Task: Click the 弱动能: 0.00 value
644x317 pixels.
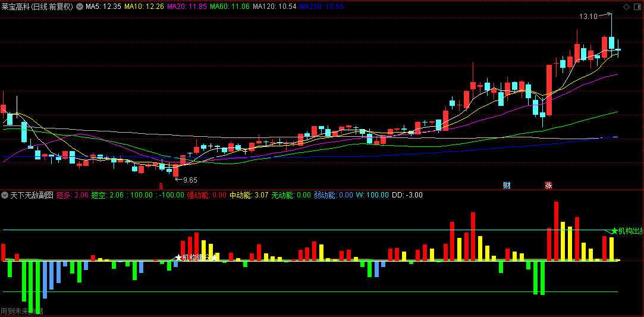Action: (334, 195)
